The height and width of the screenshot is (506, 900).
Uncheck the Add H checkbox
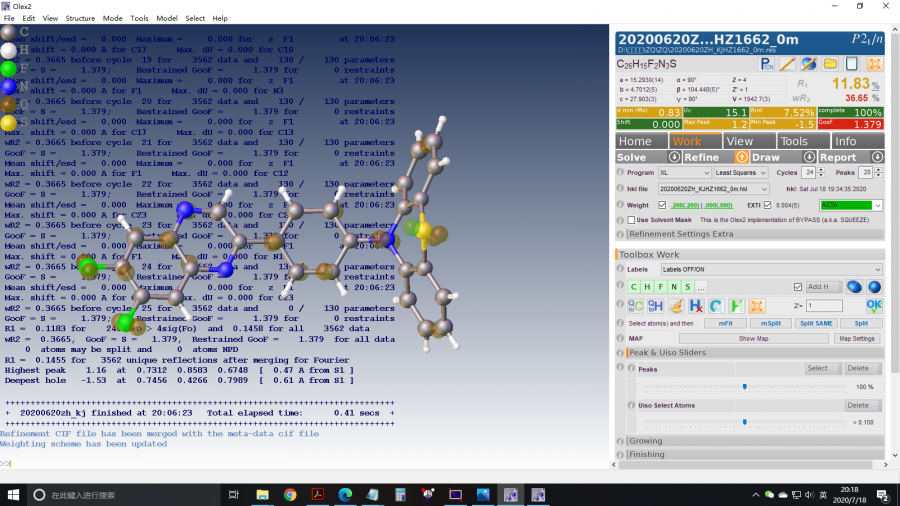pyautogui.click(x=797, y=287)
